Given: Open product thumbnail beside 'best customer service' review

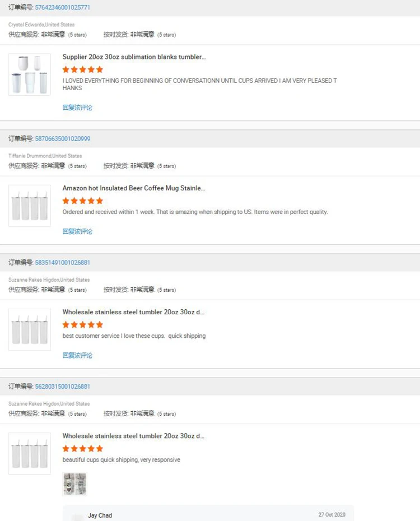Looking at the screenshot, I should 29,329.
